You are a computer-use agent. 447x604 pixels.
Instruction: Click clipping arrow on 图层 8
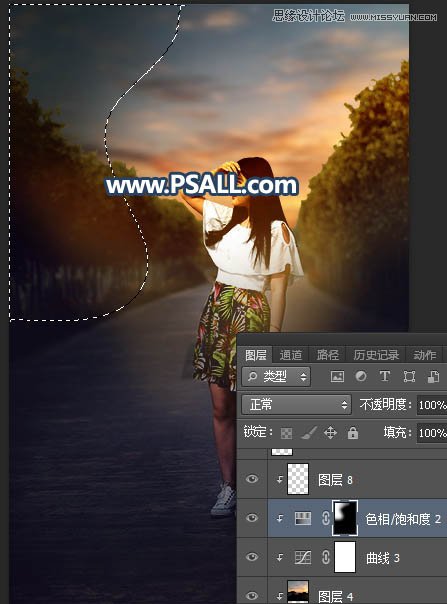pos(280,479)
